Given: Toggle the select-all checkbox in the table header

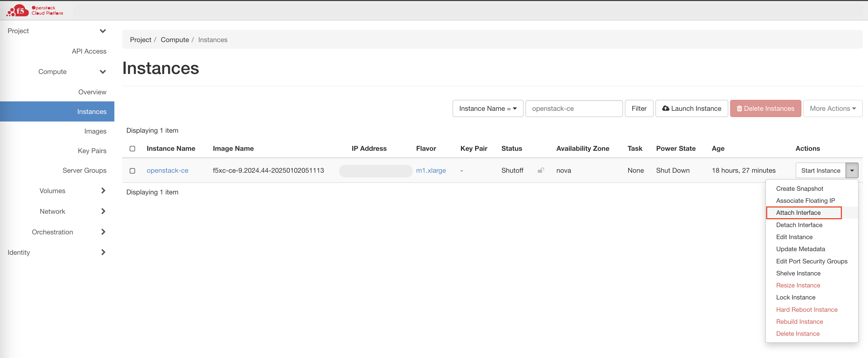Looking at the screenshot, I should pyautogui.click(x=132, y=148).
